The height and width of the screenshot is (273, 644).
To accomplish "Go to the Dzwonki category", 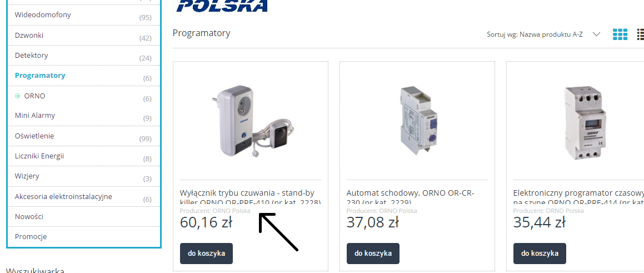I will pyautogui.click(x=29, y=36).
